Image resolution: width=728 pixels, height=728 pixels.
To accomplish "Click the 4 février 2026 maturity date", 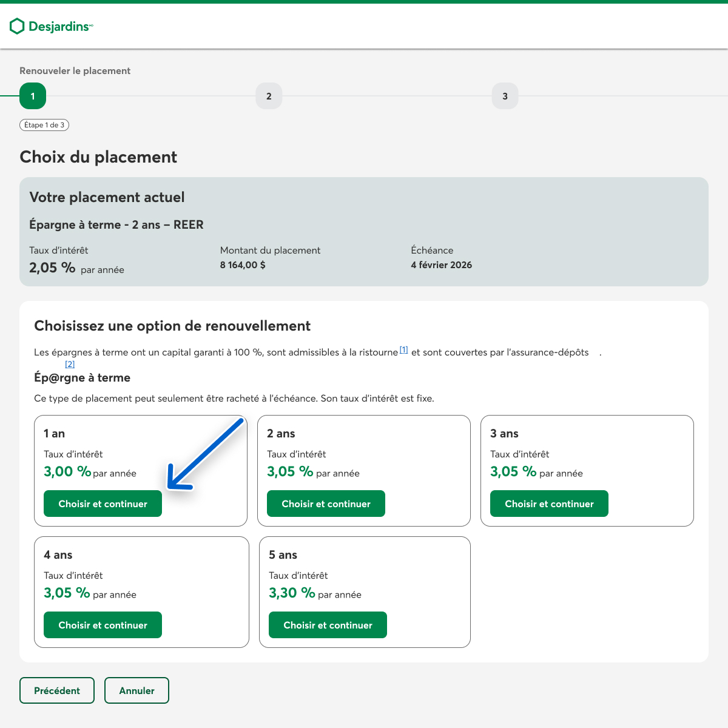I will pos(441,265).
